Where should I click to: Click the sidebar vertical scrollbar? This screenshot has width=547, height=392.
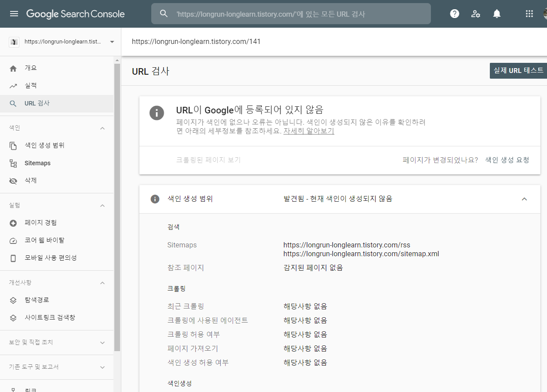coord(117,207)
